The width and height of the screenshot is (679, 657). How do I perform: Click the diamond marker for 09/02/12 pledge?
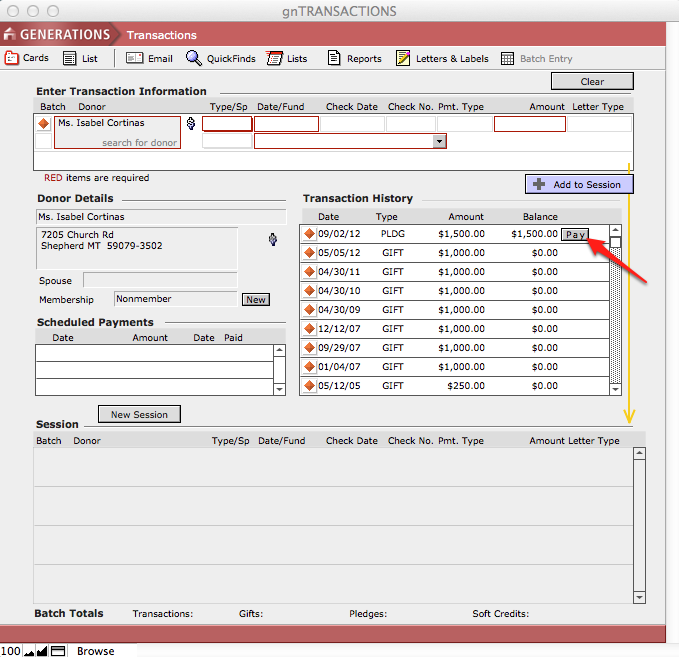[309, 234]
